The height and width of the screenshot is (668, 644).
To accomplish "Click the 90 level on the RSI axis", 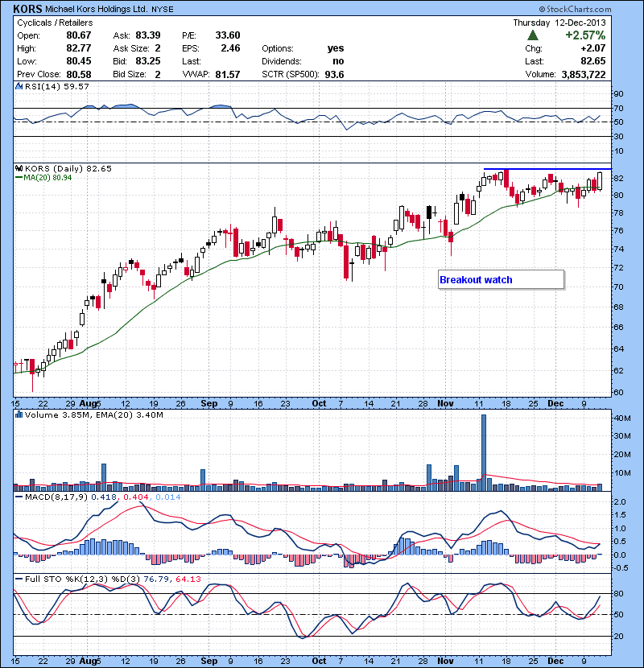I will pos(618,93).
